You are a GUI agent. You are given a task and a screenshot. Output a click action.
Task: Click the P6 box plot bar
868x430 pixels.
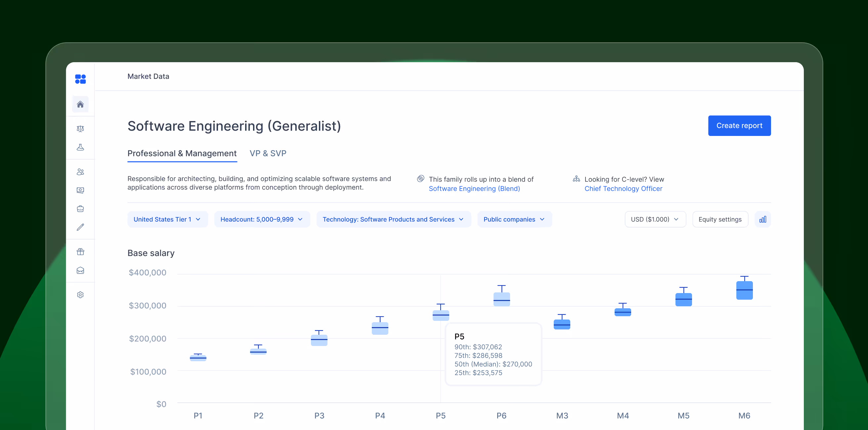pyautogui.click(x=501, y=299)
